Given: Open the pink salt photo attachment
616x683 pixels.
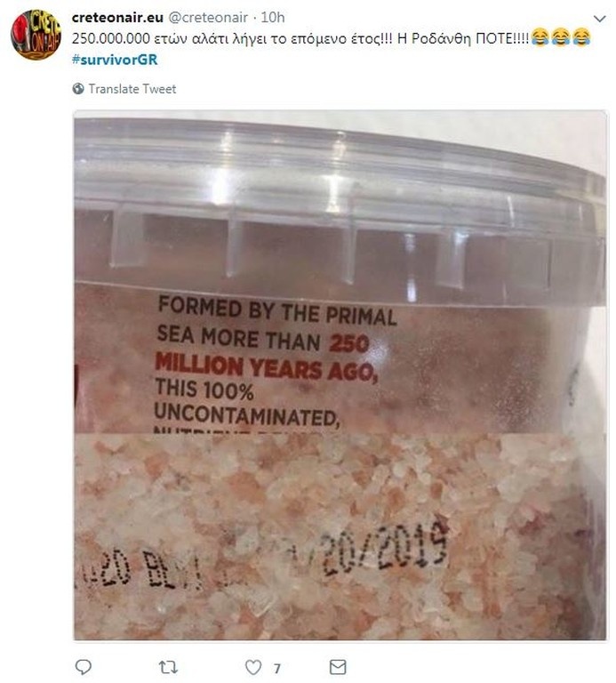Looking at the screenshot, I should click(340, 375).
